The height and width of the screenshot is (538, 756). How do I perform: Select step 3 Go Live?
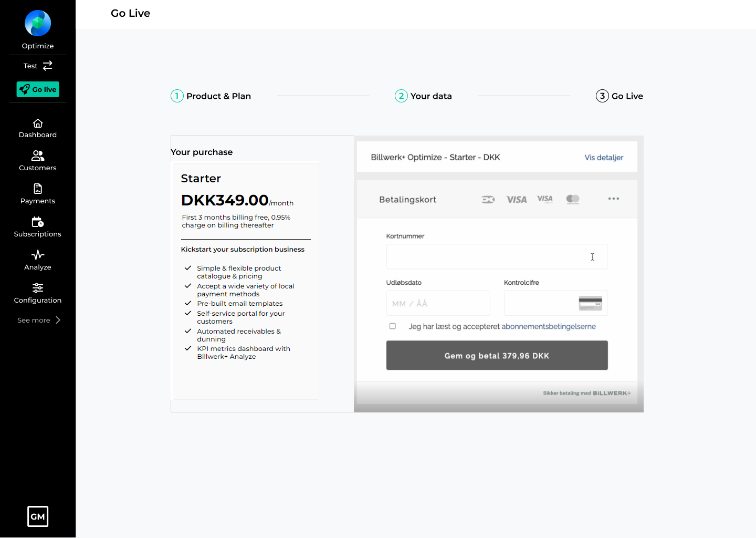pyautogui.click(x=619, y=96)
